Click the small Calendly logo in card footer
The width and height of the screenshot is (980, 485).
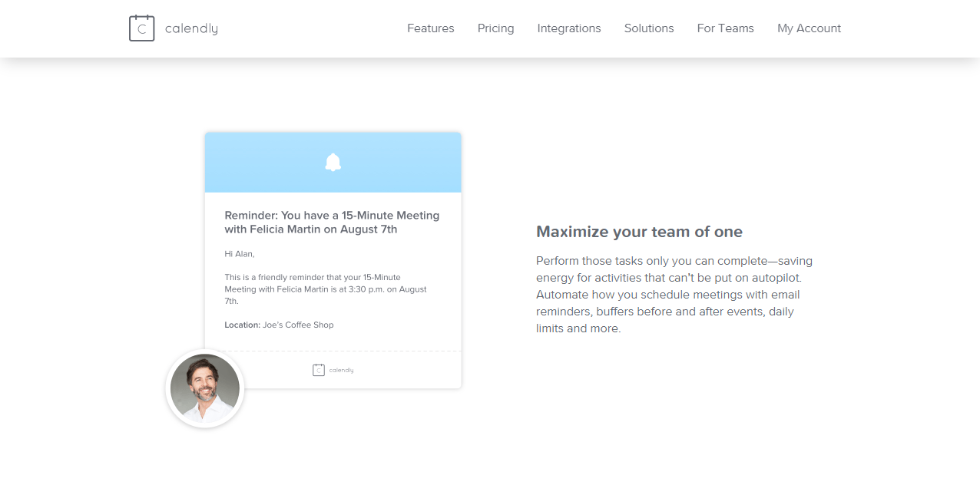click(333, 370)
